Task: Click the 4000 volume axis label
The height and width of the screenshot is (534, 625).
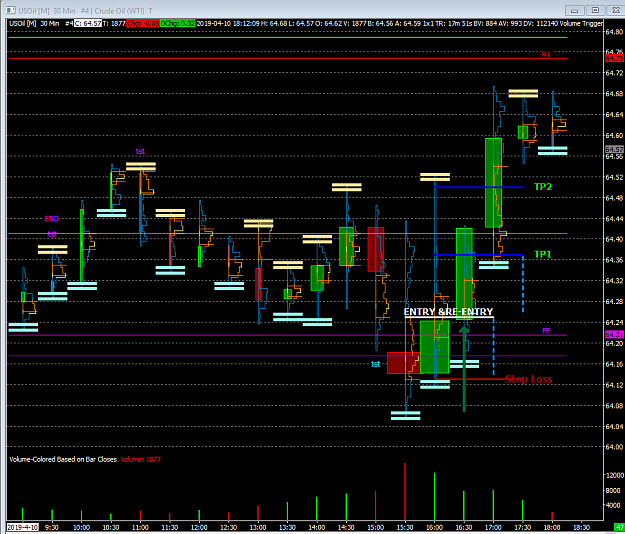Action: [x=613, y=505]
